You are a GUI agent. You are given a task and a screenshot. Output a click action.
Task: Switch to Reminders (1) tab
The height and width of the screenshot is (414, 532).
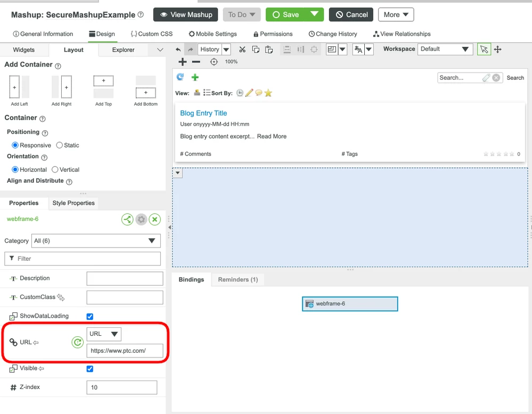click(x=238, y=280)
